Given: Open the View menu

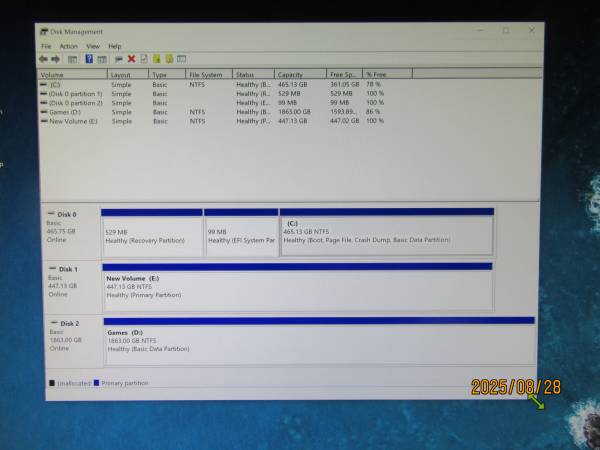Looking at the screenshot, I should [93, 46].
